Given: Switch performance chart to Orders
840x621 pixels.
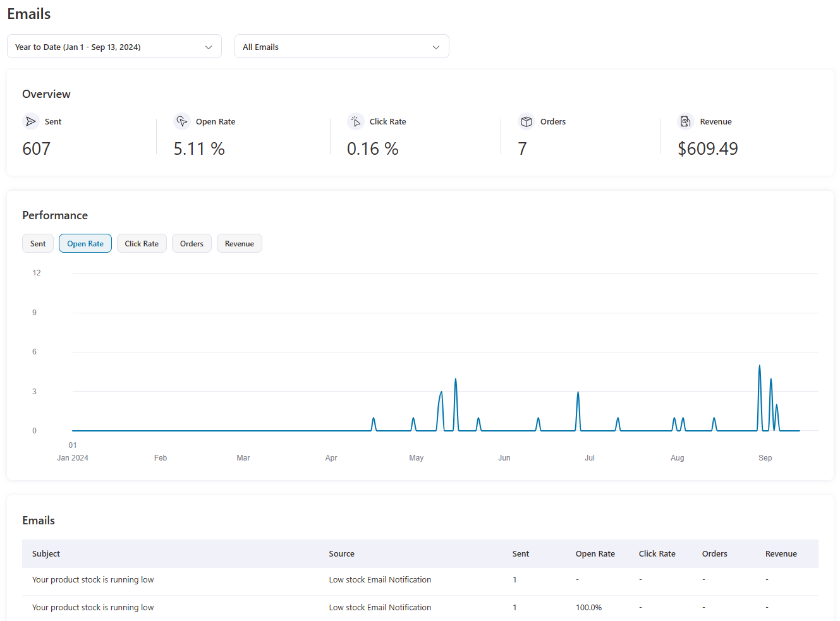Looking at the screenshot, I should coord(192,244).
